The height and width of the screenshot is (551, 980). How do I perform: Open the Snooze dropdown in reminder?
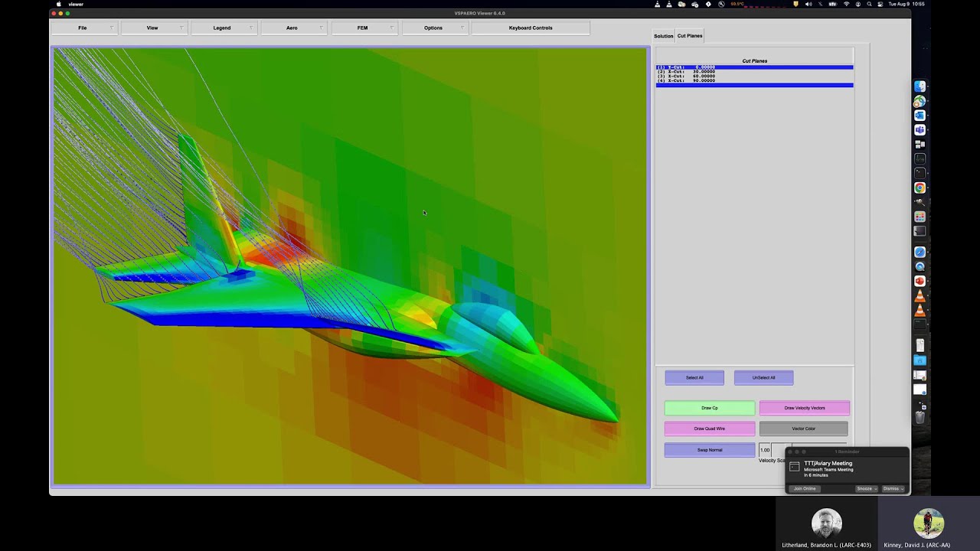tap(867, 488)
